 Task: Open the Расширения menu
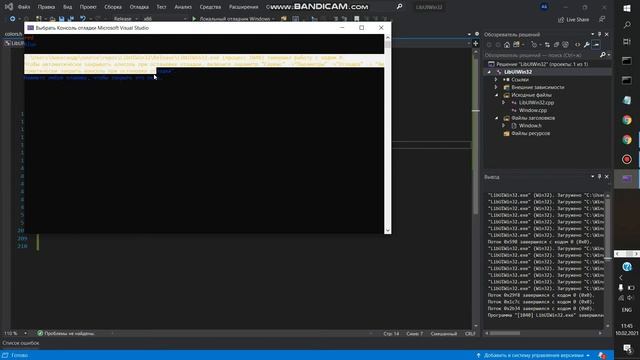243,7
